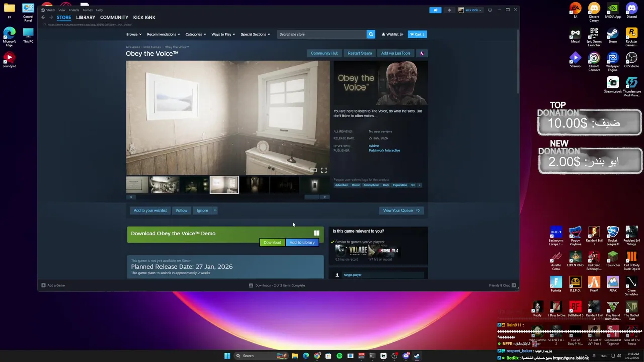Click the Follow button
Image resolution: width=644 pixels, height=362 pixels.
tap(182, 210)
